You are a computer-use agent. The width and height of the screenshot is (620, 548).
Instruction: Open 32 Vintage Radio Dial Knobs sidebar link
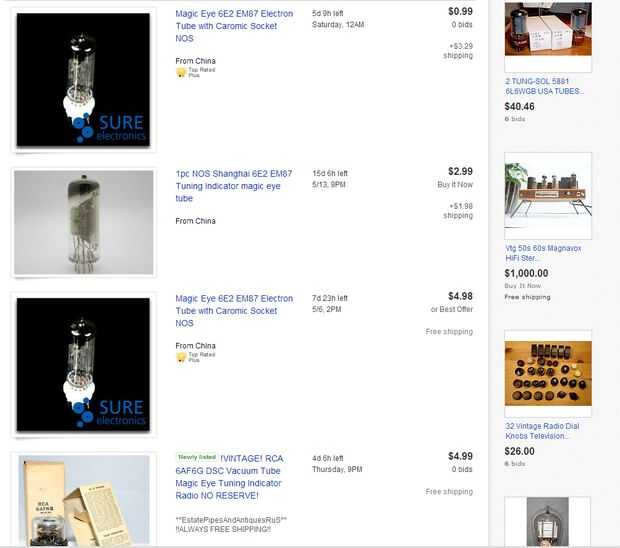tap(542, 431)
